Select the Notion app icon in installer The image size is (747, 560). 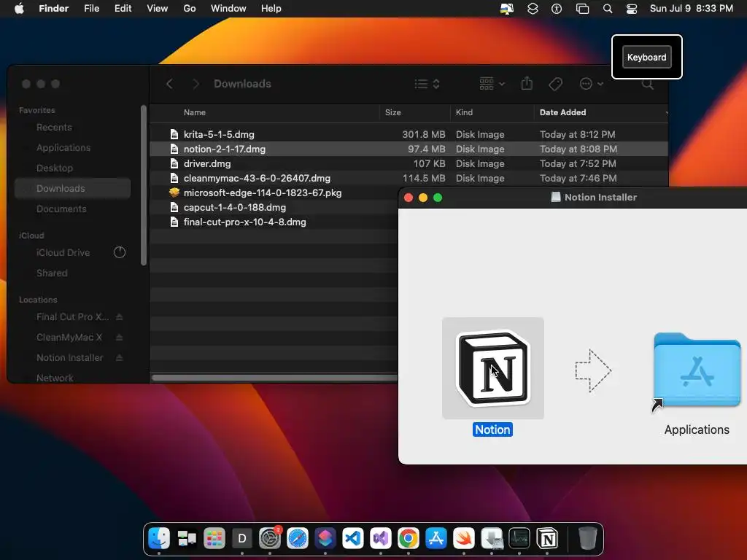(492, 367)
